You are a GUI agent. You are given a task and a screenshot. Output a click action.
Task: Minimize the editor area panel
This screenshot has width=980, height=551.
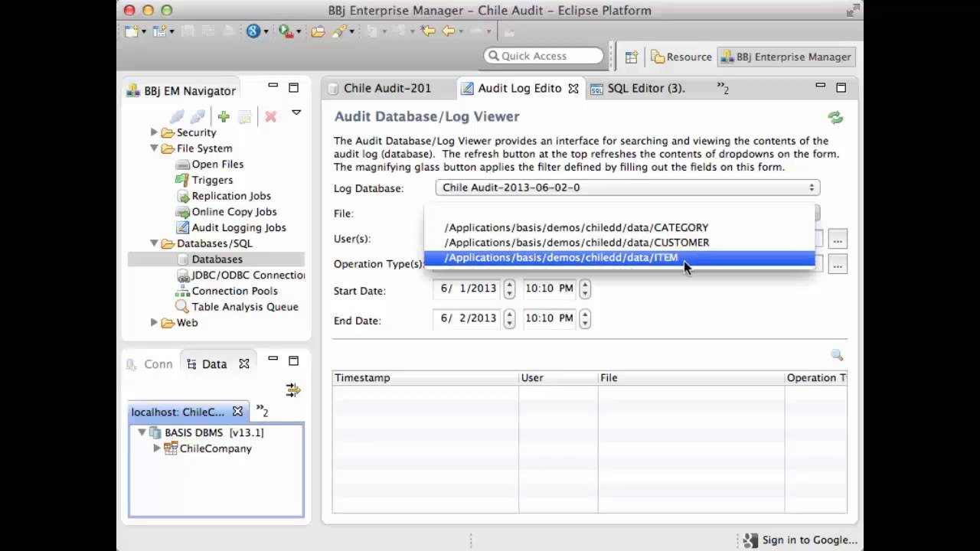pos(820,86)
